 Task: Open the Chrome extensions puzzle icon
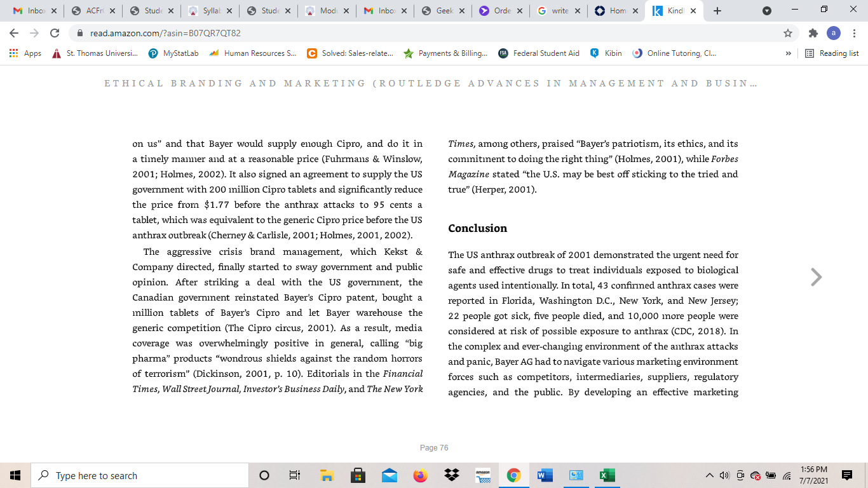[813, 33]
